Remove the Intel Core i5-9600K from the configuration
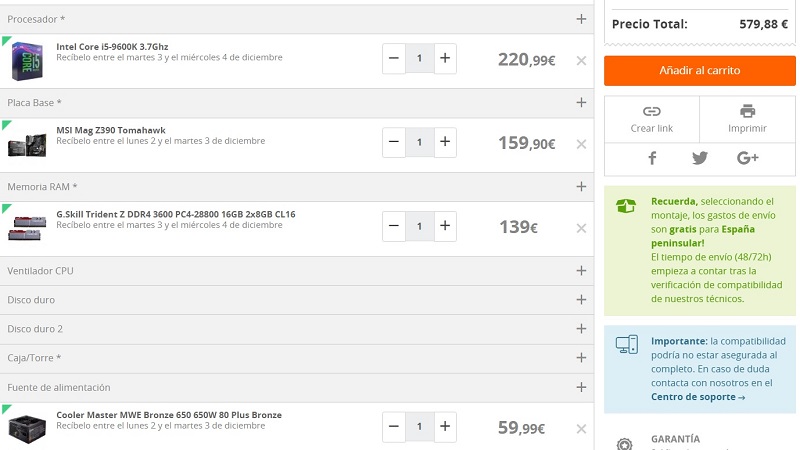The height and width of the screenshot is (450, 800). (x=581, y=60)
